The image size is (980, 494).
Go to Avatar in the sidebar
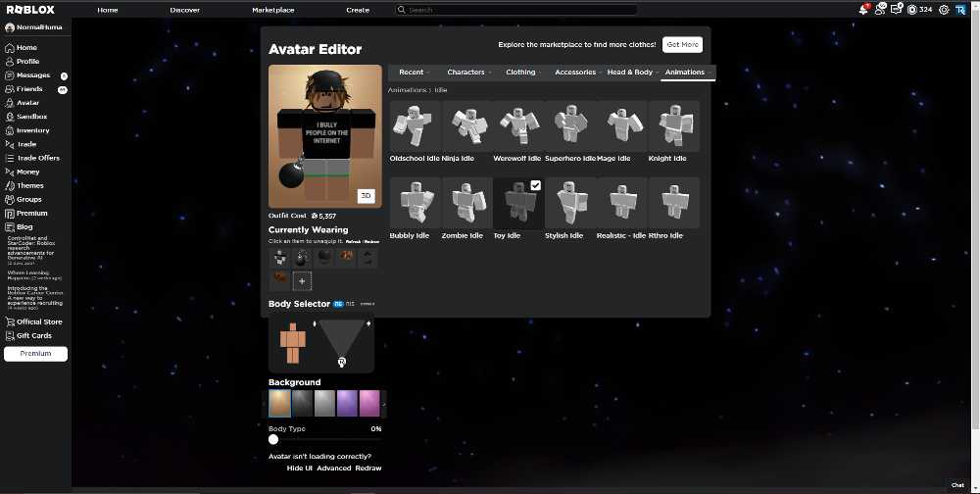coord(23,103)
